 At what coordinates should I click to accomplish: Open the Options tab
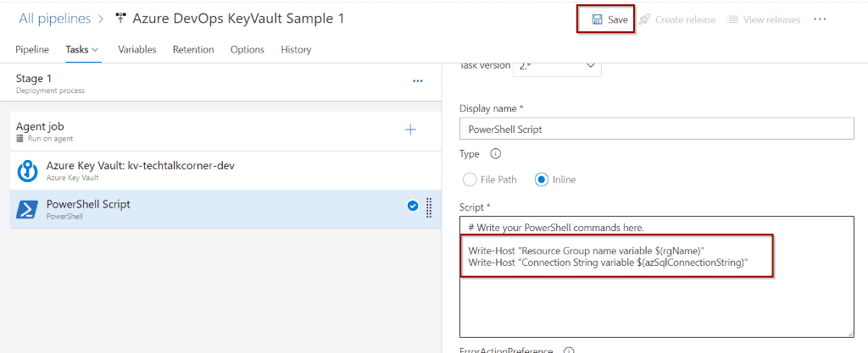point(248,50)
